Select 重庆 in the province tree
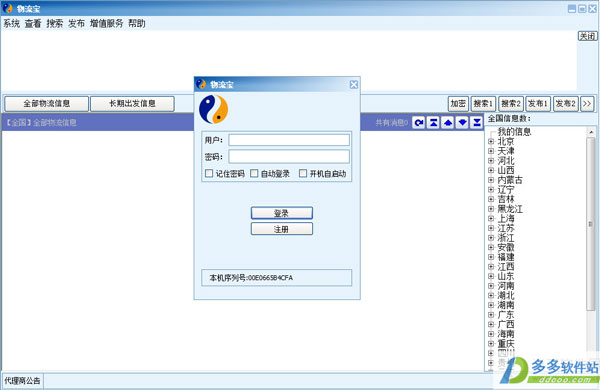 point(505,343)
